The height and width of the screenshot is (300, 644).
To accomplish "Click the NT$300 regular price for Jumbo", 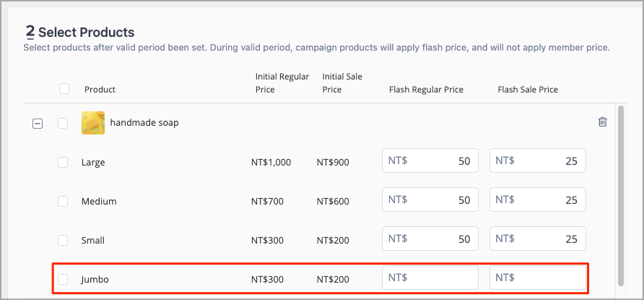I will pos(267,280).
